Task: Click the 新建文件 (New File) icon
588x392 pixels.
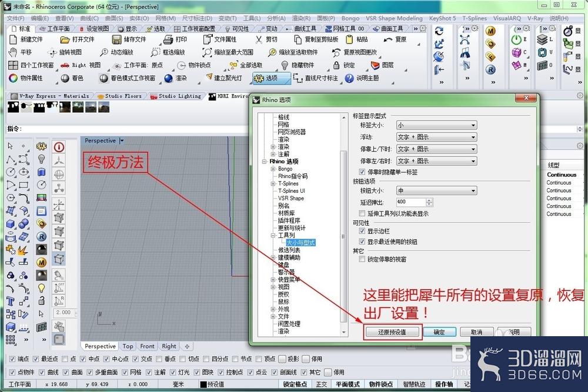Action: click(13, 39)
